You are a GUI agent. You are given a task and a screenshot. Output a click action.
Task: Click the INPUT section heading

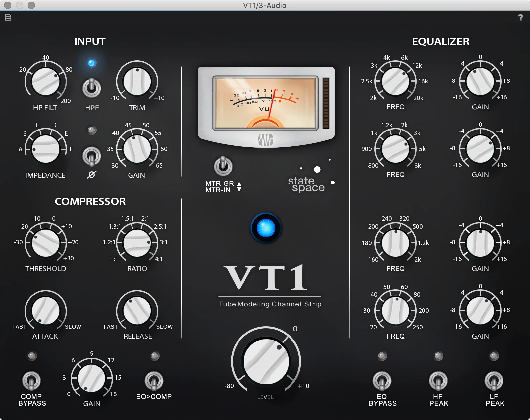point(90,41)
